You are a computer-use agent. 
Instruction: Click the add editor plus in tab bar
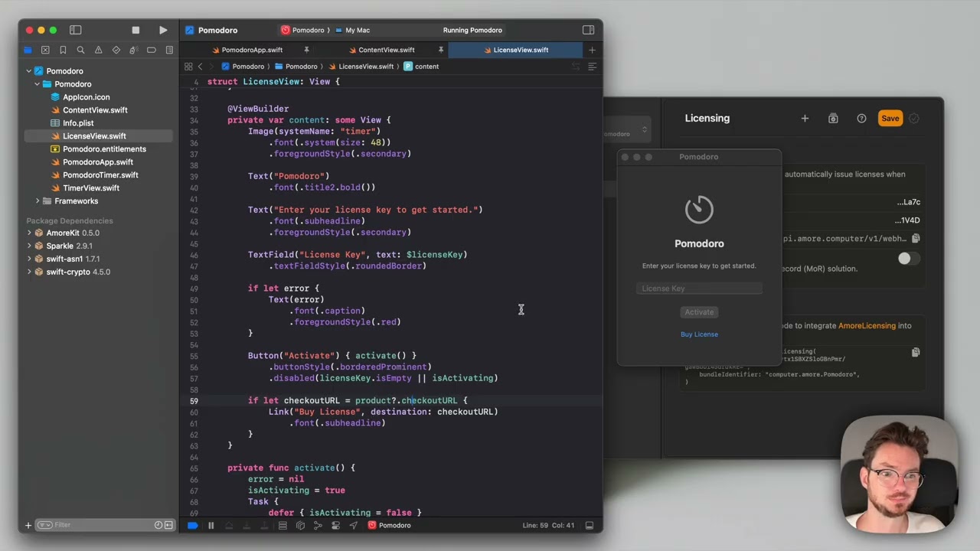(x=592, y=50)
